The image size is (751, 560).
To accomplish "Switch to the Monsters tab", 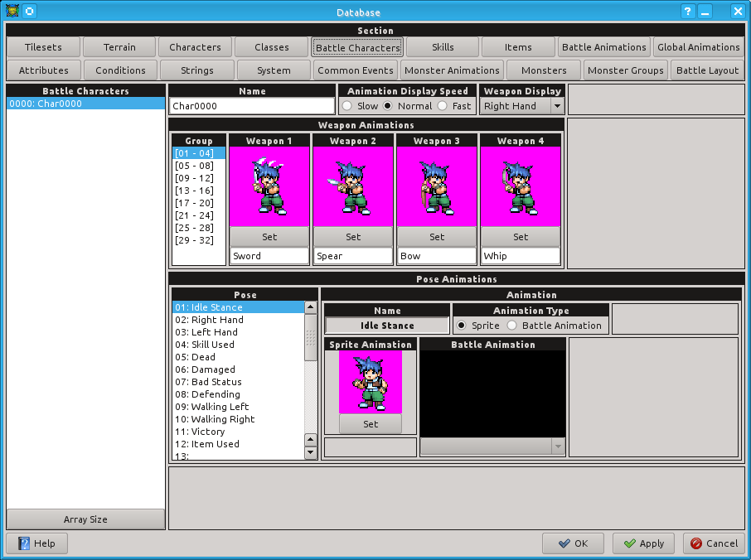I will 543,70.
